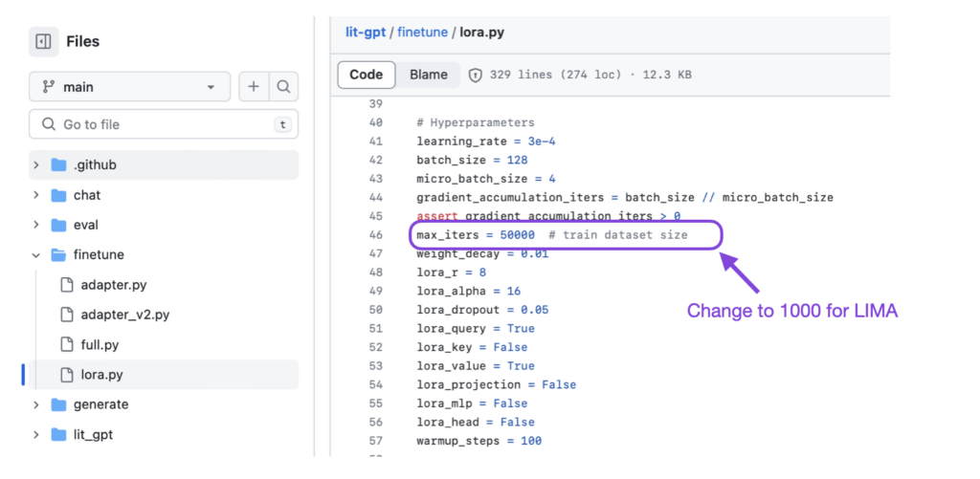Viewport: 980px width, 479px height.
Task: Open lora.py in the file tree
Action: (x=164, y=375)
